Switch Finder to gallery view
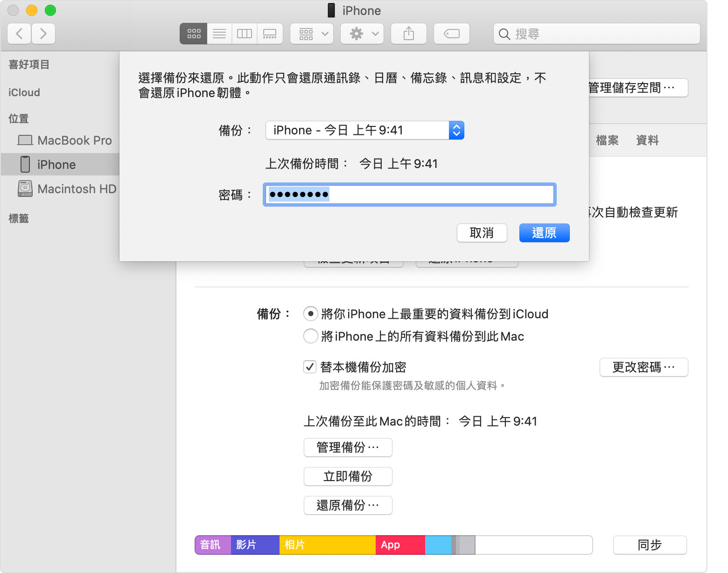Image resolution: width=728 pixels, height=573 pixels. (x=270, y=34)
